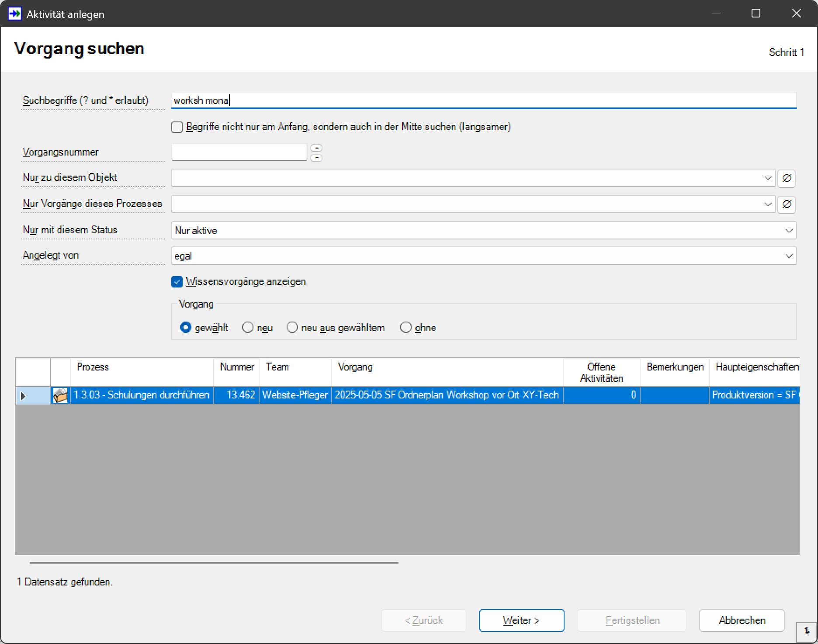Uncheck 'Wissensvorgänge anzeigen'
The width and height of the screenshot is (818, 644).
(x=177, y=282)
